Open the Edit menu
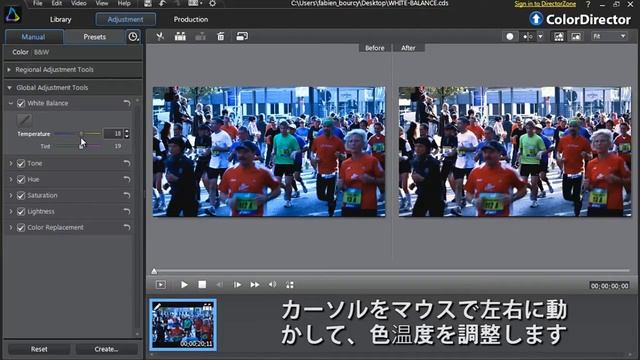This screenshot has width=640, height=360. point(57,3)
